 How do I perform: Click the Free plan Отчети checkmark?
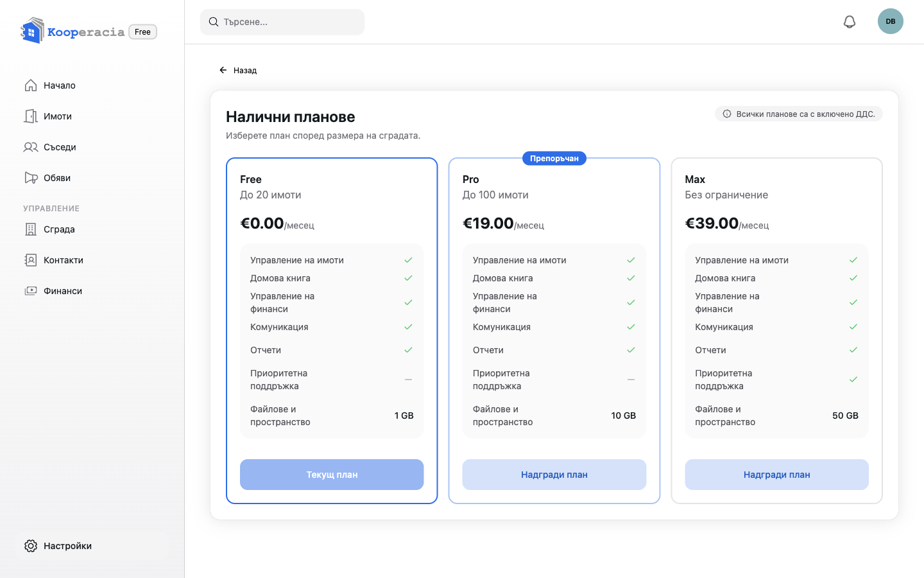pyautogui.click(x=408, y=350)
